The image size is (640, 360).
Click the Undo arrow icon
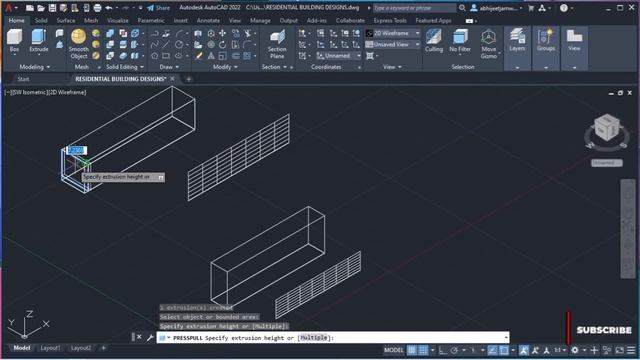(109, 8)
